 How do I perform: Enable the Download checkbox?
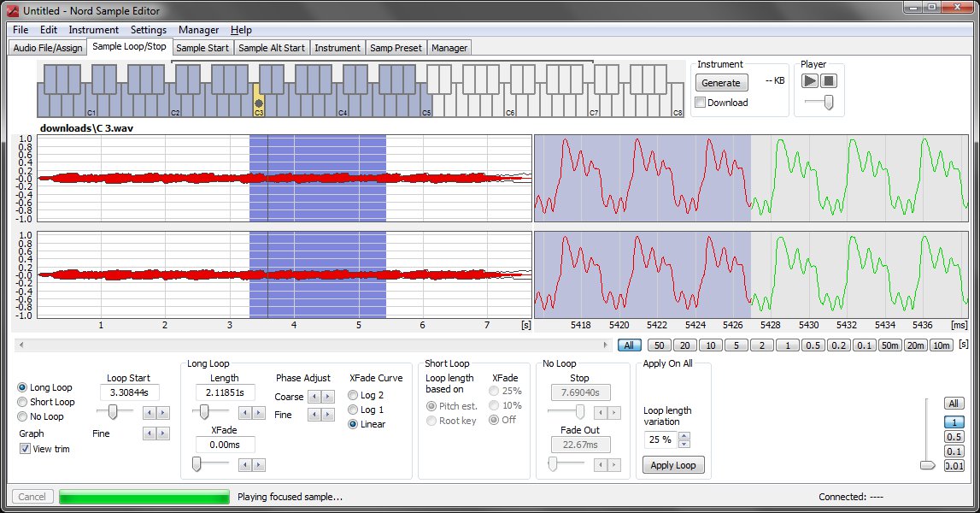pos(701,103)
